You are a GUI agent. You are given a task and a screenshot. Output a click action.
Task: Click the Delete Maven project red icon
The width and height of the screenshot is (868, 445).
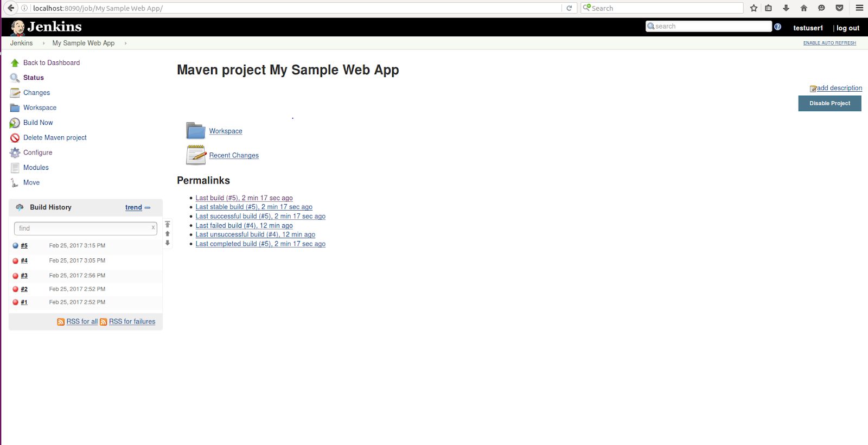coord(15,138)
